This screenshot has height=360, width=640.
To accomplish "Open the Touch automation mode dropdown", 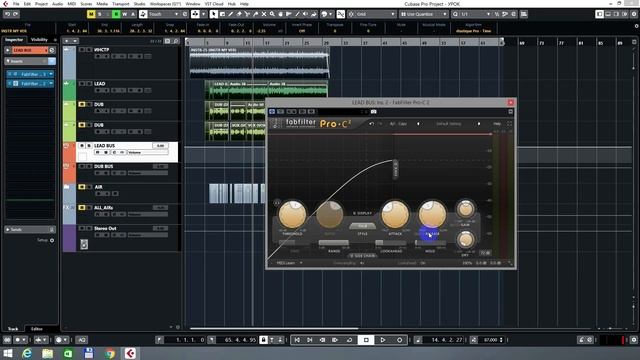I will tap(164, 14).
